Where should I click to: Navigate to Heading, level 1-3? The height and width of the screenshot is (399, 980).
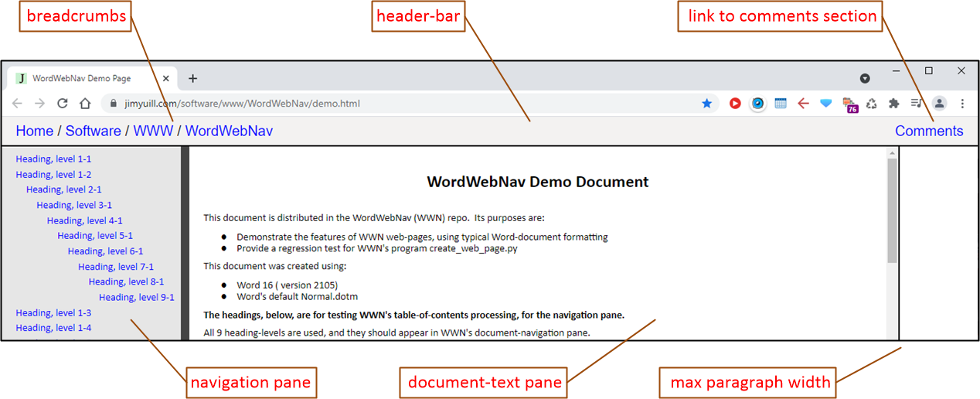[53, 313]
